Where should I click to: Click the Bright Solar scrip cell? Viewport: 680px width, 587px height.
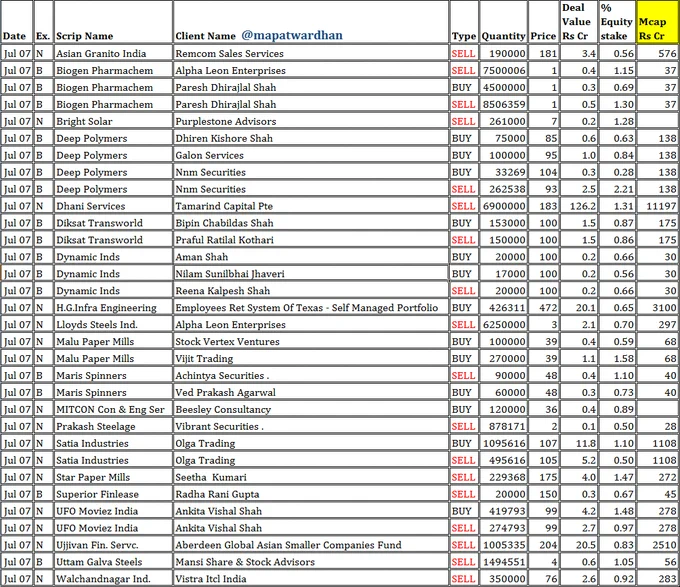[x=113, y=121]
